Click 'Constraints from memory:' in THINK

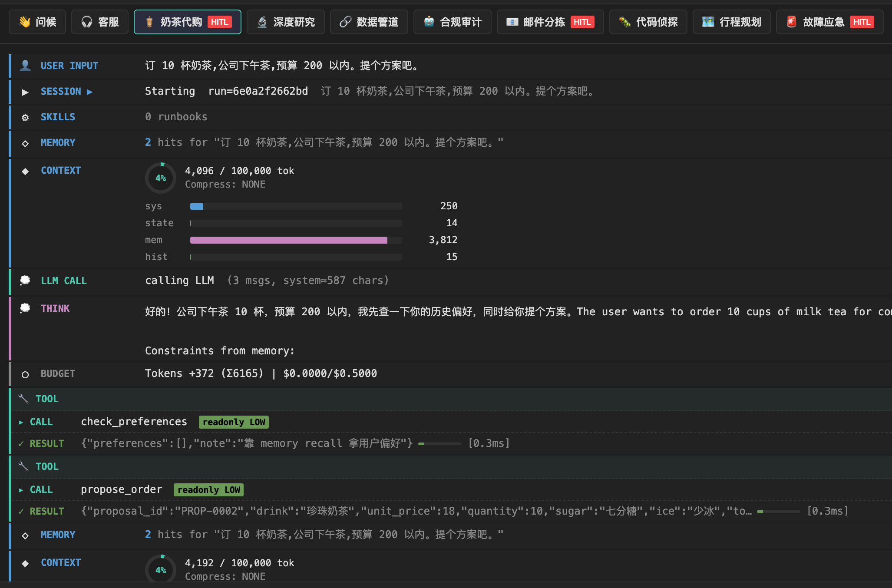(x=220, y=351)
